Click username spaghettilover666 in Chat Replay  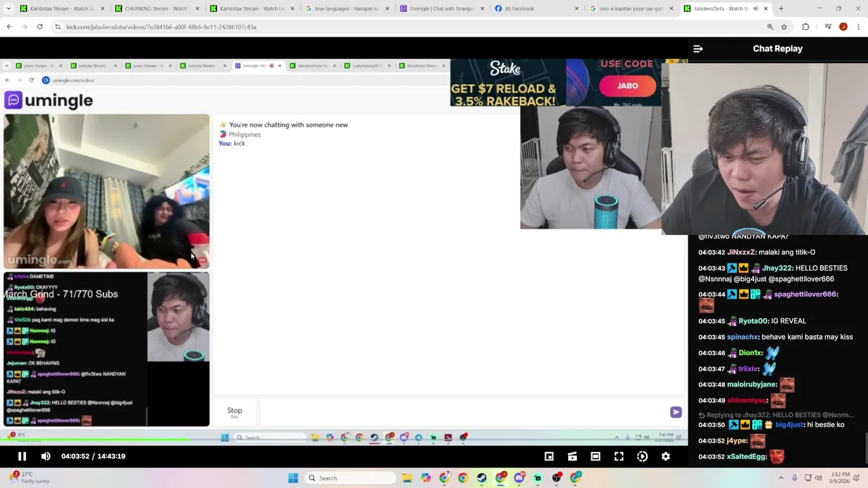pos(805,294)
